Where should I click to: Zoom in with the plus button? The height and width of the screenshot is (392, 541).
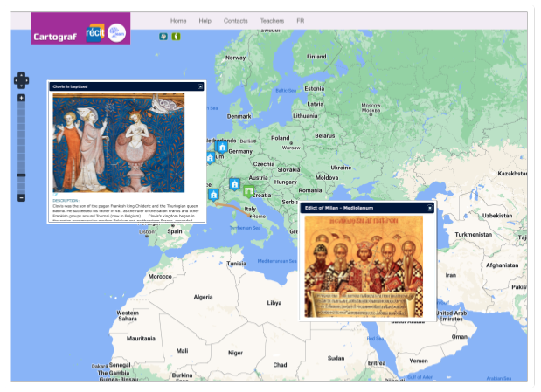tap(21, 98)
